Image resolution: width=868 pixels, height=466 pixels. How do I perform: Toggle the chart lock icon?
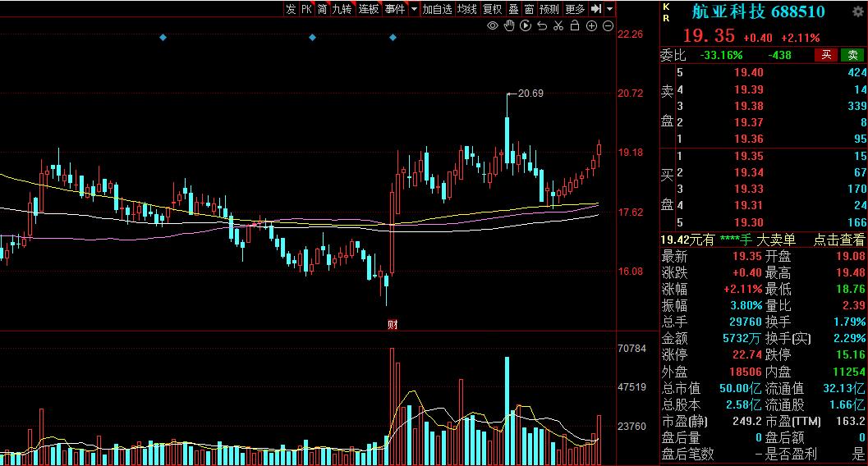click(575, 26)
